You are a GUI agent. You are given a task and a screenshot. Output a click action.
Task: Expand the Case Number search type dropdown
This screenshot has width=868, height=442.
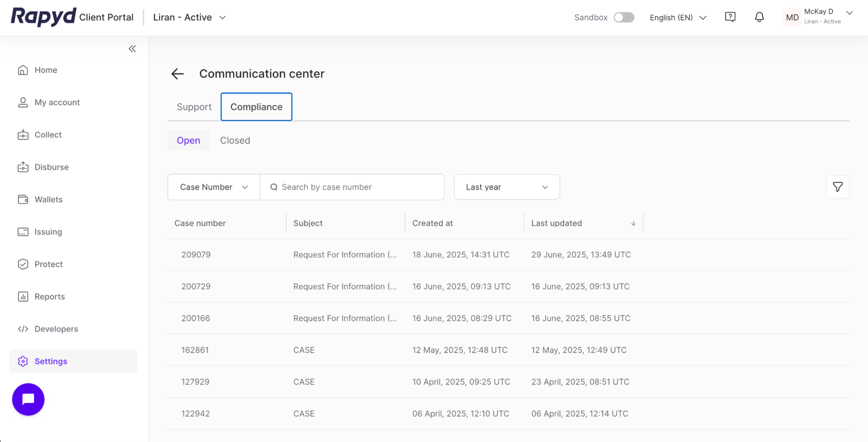[x=213, y=187]
